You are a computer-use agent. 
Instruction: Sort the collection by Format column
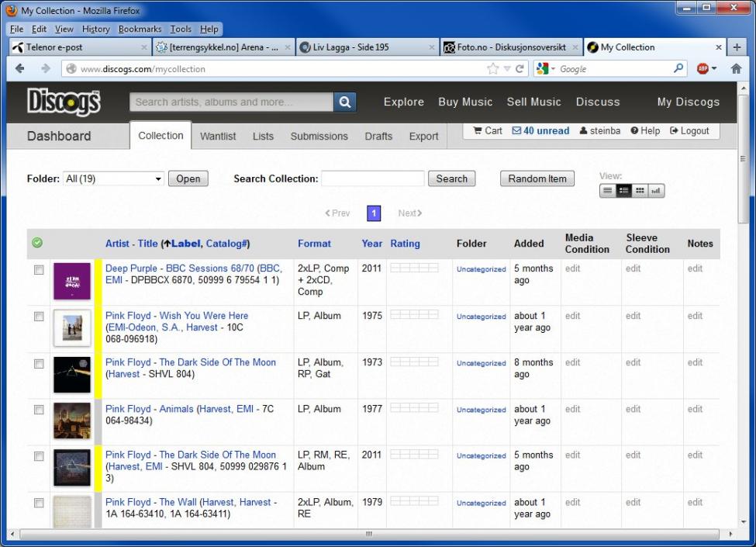pos(314,244)
